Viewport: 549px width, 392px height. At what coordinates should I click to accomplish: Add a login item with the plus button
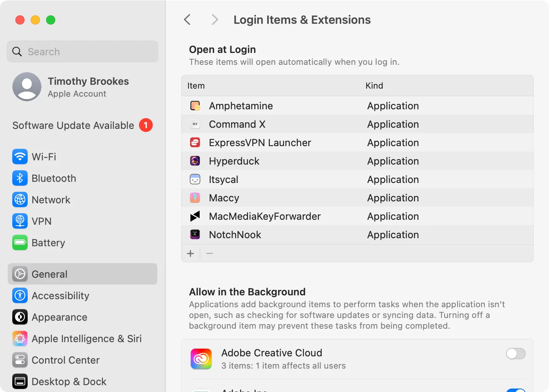pos(191,253)
